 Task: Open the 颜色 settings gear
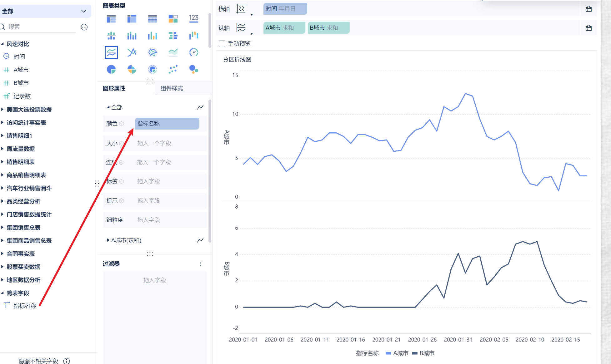[x=122, y=124]
